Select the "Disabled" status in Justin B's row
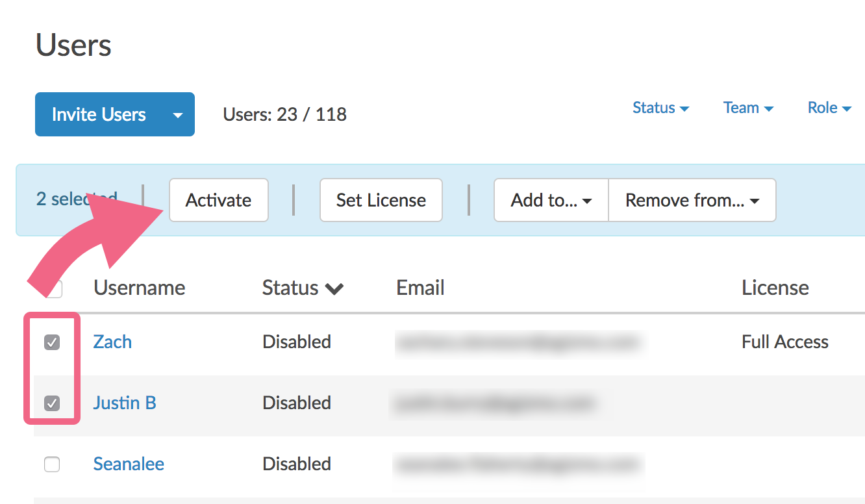 (x=297, y=403)
